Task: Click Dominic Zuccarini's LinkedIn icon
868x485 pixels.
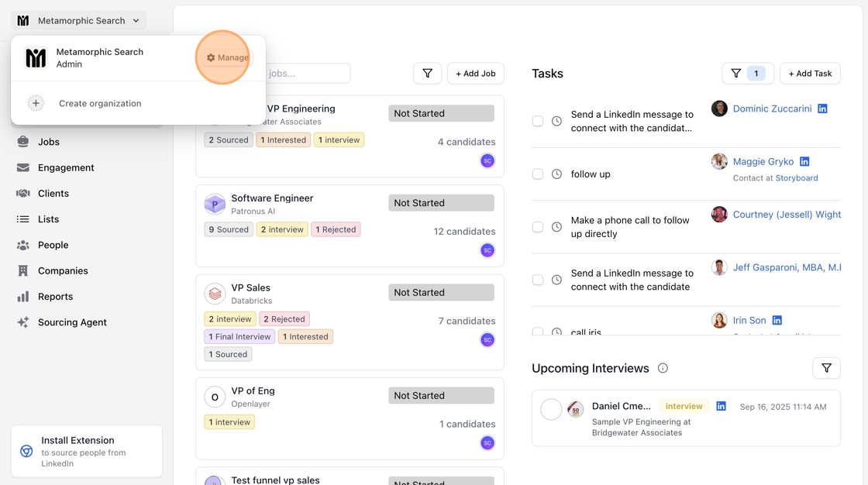Action: (x=822, y=108)
